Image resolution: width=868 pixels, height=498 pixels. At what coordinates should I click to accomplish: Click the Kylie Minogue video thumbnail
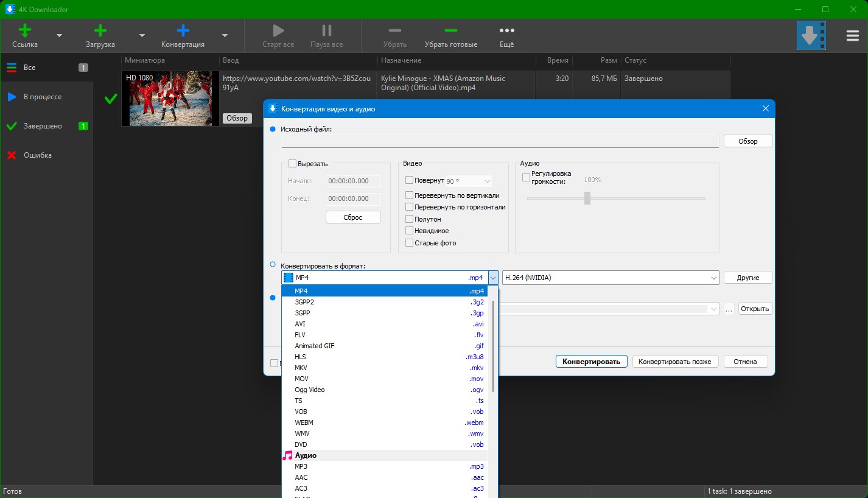click(x=170, y=99)
